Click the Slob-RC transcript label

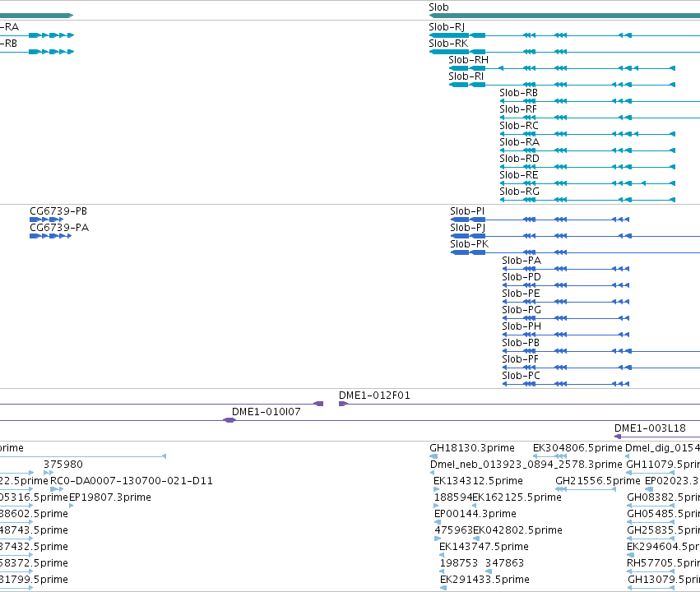519,127
